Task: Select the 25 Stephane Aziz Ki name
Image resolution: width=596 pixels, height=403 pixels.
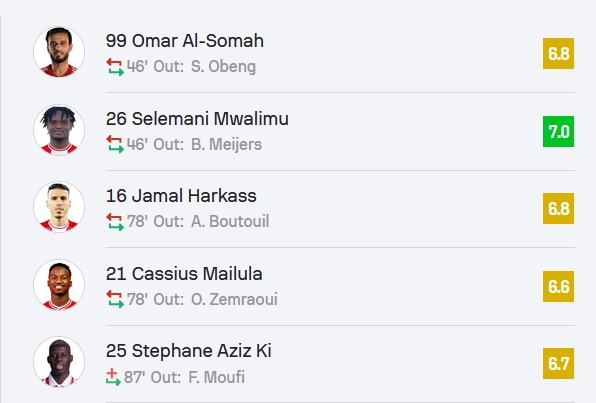Action: click(189, 351)
